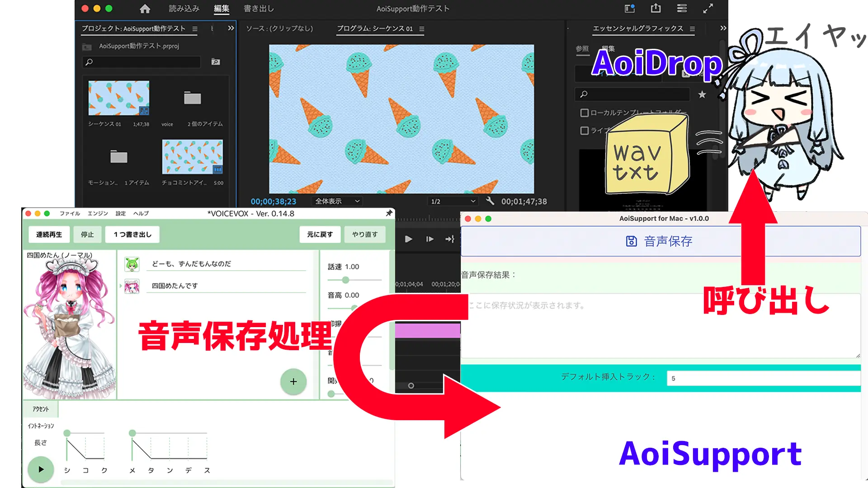The image size is (868, 488).
Task: Click the current timecode 00;00;38;23
Action: pyautogui.click(x=274, y=202)
